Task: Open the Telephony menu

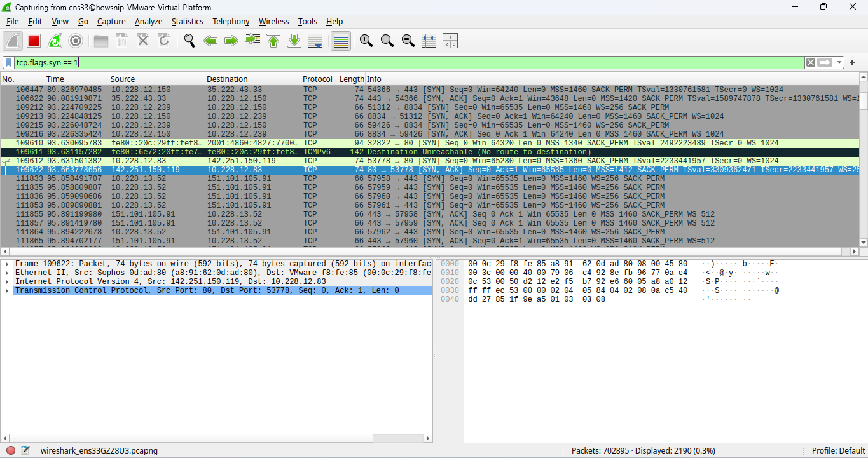Action: coord(231,22)
